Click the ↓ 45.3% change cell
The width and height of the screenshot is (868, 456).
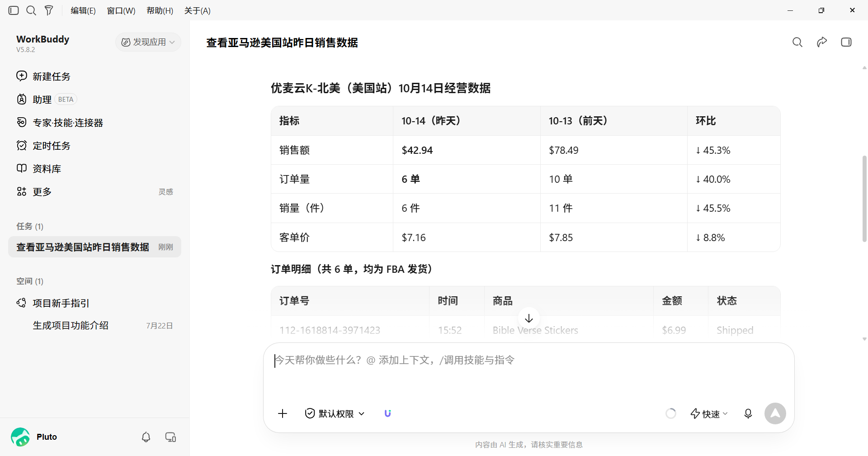(x=734, y=150)
